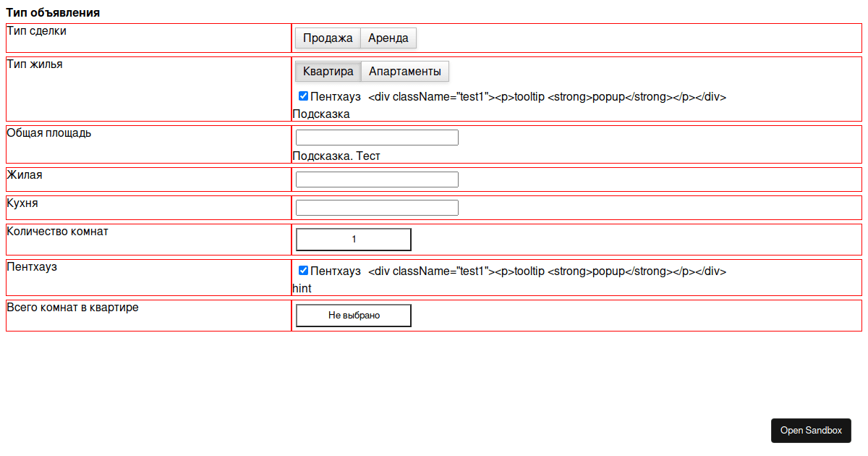Uncheck Пентхауз checkbox above the hint text

303,271
